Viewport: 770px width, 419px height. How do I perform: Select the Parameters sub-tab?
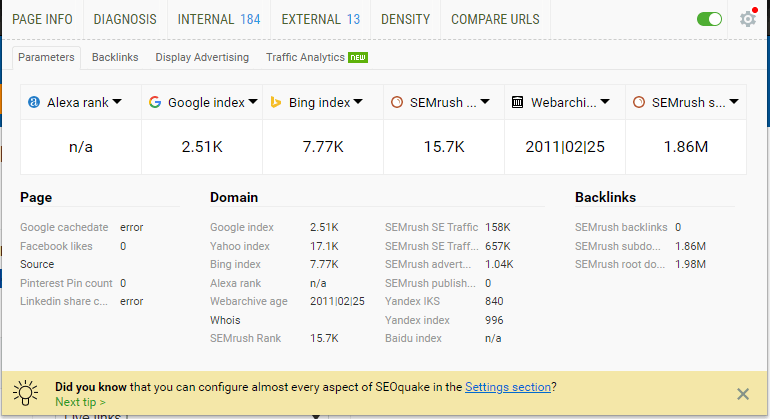[x=46, y=57]
